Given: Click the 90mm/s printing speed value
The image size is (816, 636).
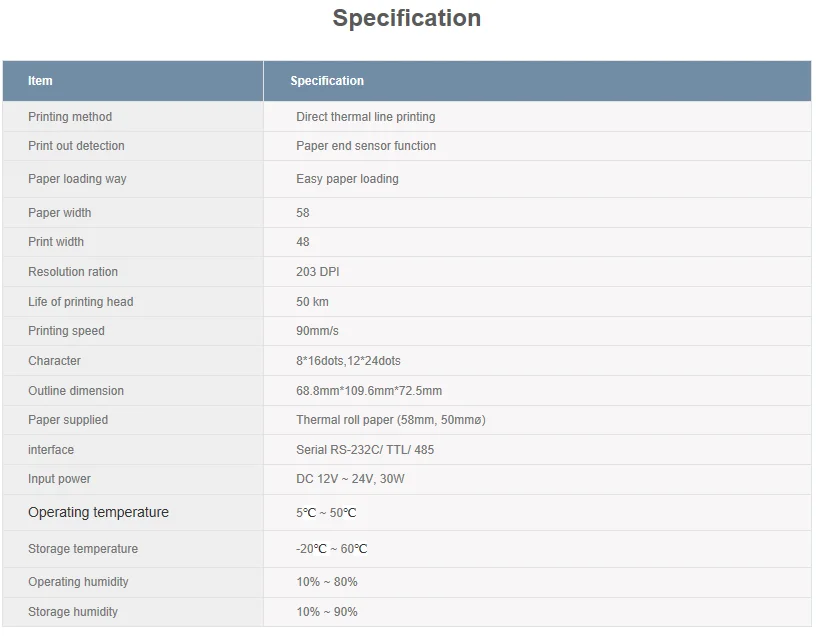Looking at the screenshot, I should point(318,331).
